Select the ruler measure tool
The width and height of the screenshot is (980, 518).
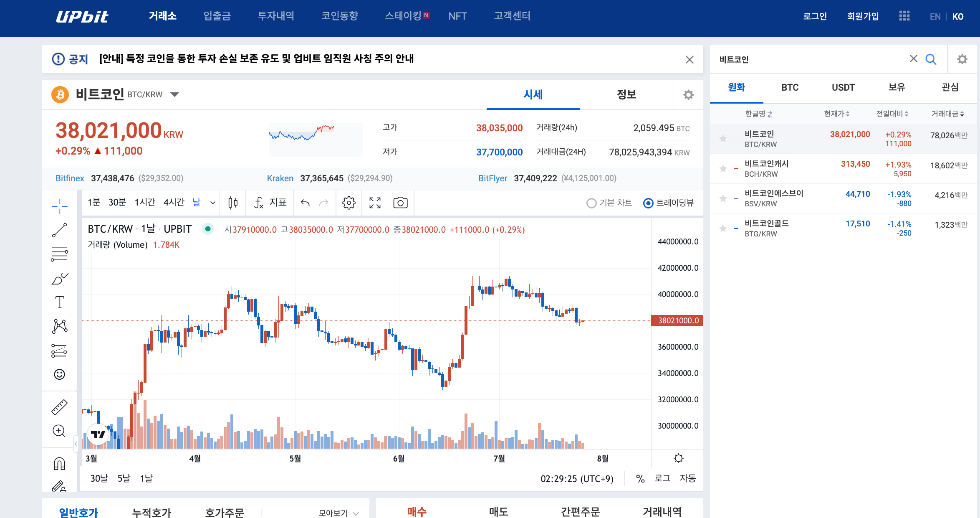click(x=60, y=407)
